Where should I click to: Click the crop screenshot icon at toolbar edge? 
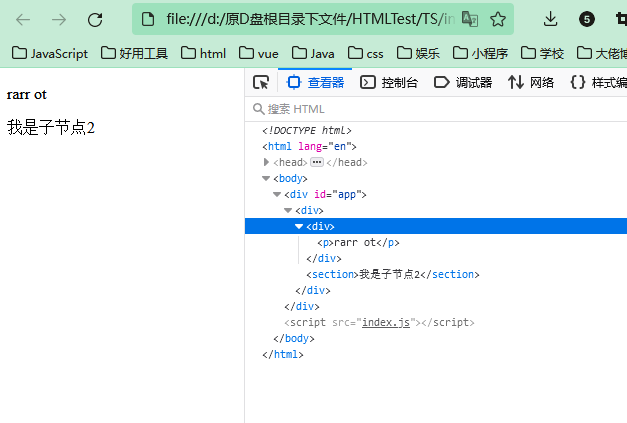[621, 19]
